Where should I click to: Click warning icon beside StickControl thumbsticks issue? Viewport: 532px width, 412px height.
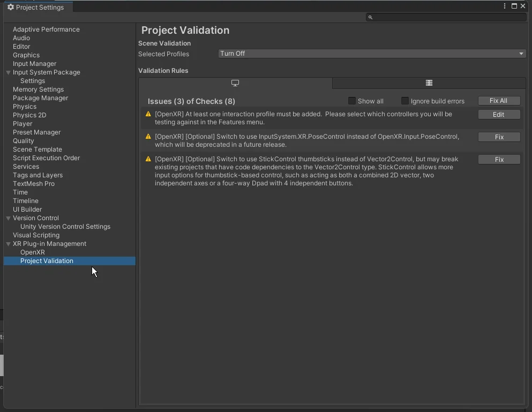point(148,159)
